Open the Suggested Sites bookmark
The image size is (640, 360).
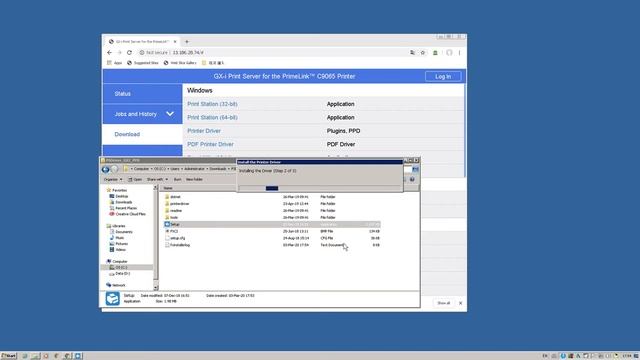(142, 63)
